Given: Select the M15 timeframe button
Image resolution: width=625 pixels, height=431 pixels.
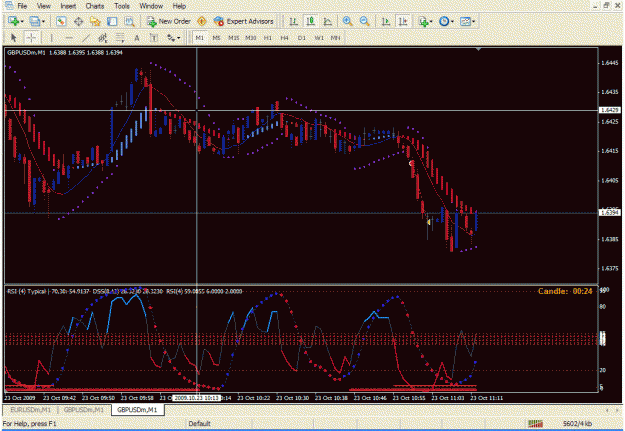Looking at the screenshot, I should [x=234, y=38].
